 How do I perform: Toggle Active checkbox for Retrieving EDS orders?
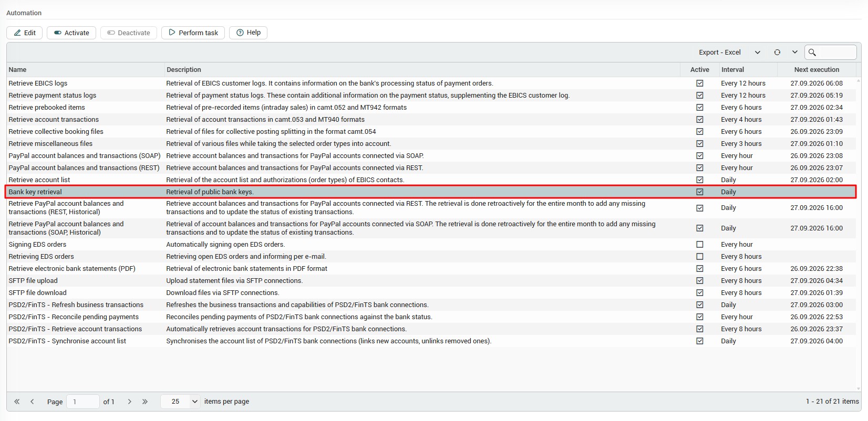(x=700, y=257)
